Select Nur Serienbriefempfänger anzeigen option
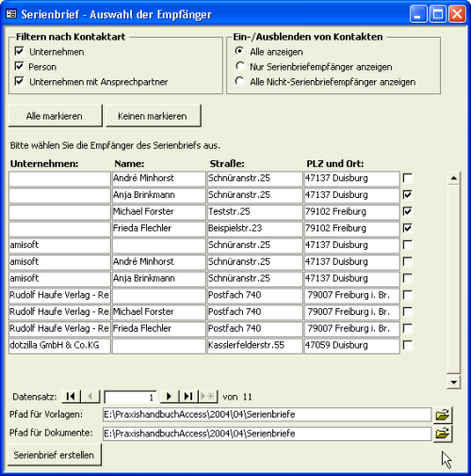The image size is (471, 476). coord(240,66)
